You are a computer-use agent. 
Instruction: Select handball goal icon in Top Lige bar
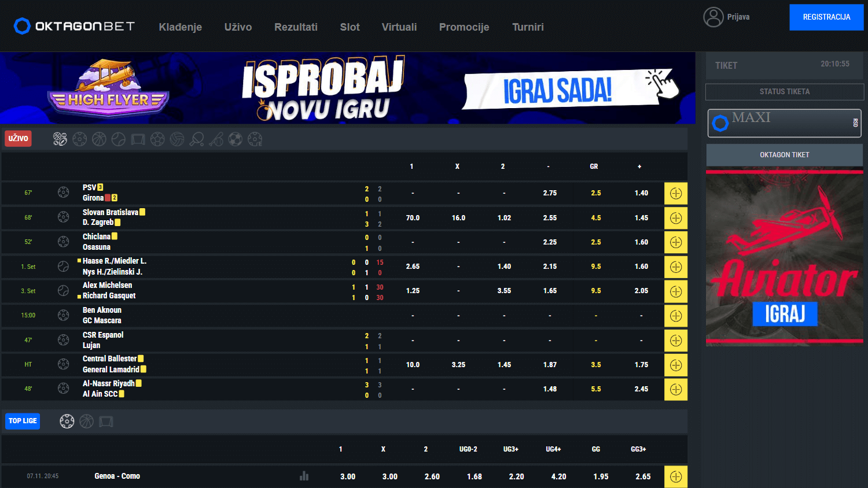[x=106, y=422]
